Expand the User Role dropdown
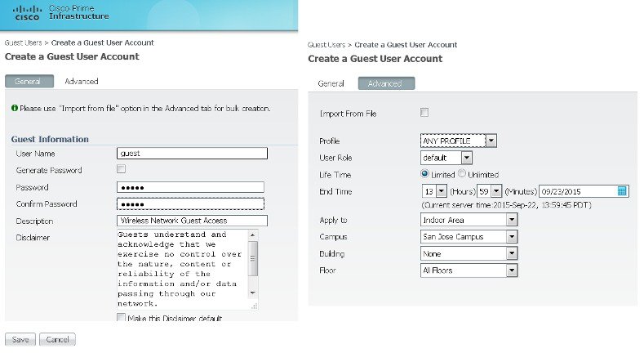Image resolution: width=644 pixels, height=353 pixels. (446, 158)
